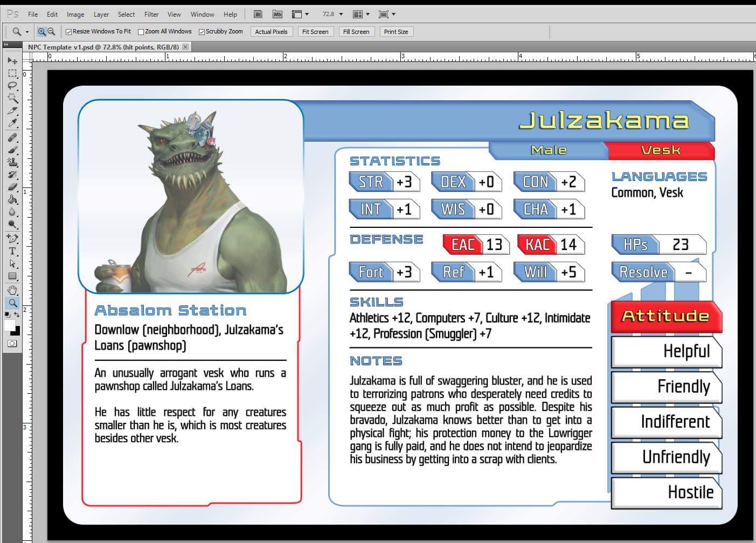Open the Image menu
The width and height of the screenshot is (756, 543).
click(75, 15)
